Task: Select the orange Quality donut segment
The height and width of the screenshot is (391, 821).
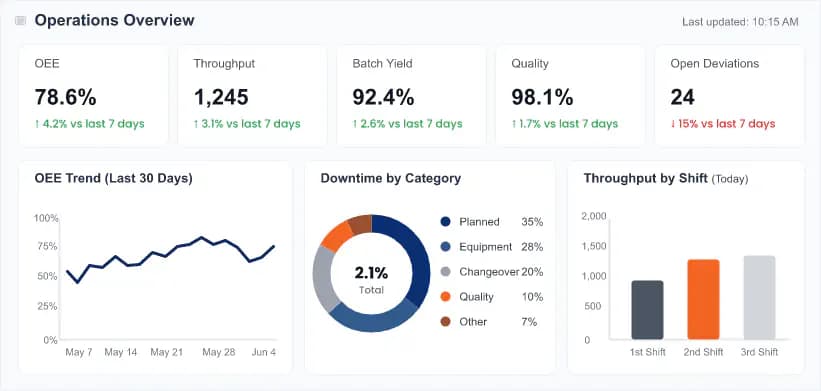Action: point(338,237)
